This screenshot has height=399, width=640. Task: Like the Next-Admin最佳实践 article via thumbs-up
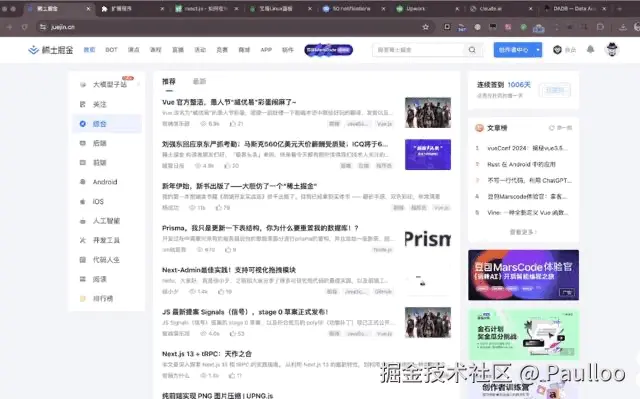click(x=221, y=292)
